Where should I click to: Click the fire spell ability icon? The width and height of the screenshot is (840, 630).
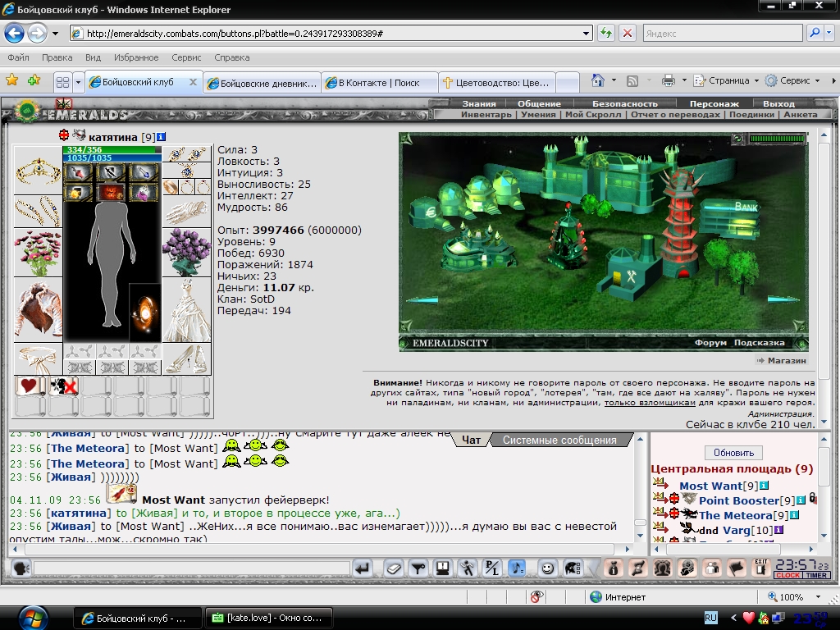[x=111, y=192]
